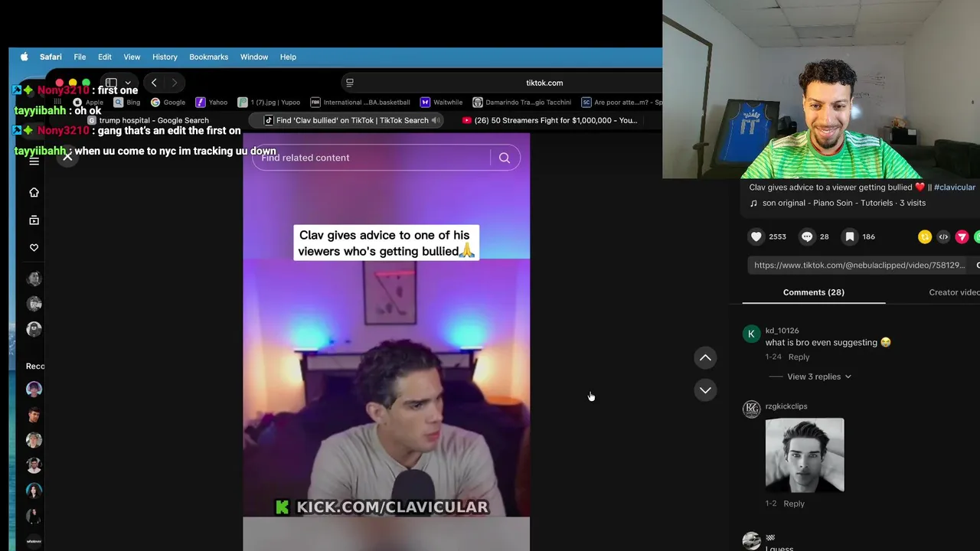Close the TikTok video viewer
The height and width of the screenshot is (551, 980).
[x=67, y=157]
